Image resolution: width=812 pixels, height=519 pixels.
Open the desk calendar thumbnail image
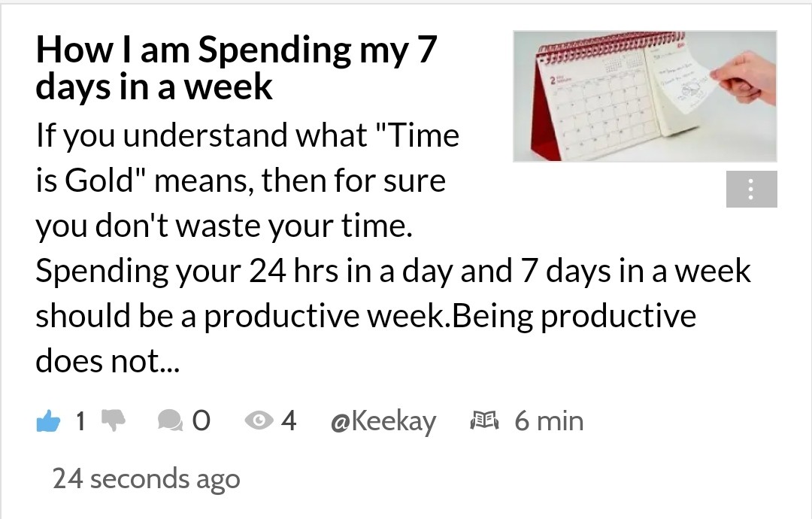click(x=645, y=96)
